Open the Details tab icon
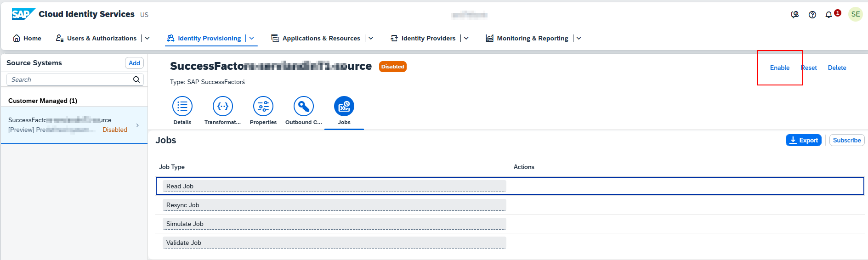Image resolution: width=868 pixels, height=260 pixels. pos(182,106)
